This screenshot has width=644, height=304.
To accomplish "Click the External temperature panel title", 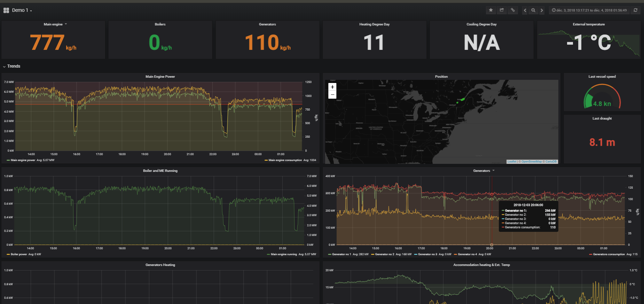I will 589,24.
